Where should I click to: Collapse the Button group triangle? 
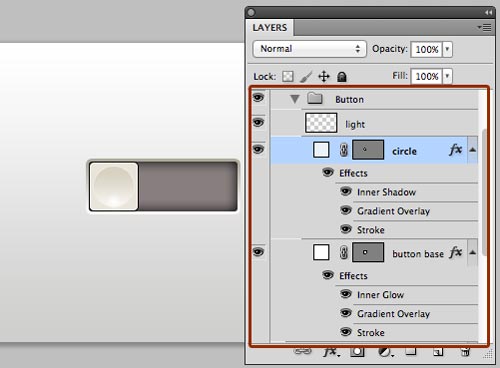(x=295, y=99)
